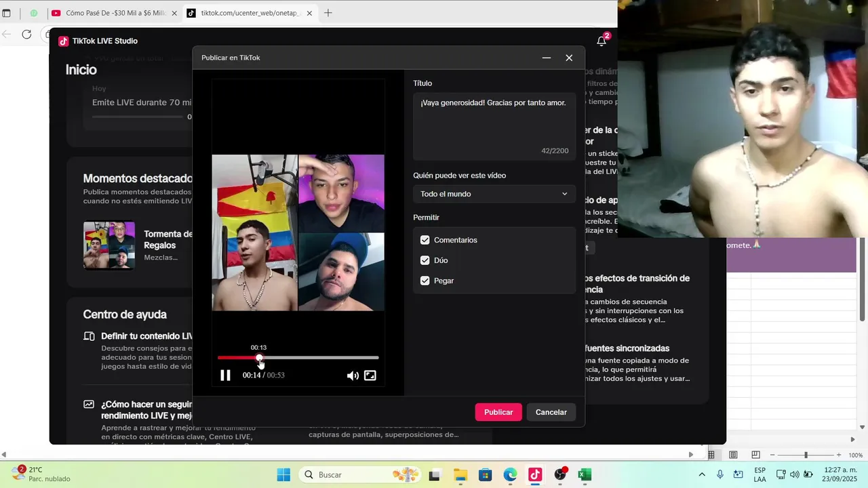The image size is (868, 488).
Task: Close the tiktok.com browser tab
Action: (x=309, y=13)
